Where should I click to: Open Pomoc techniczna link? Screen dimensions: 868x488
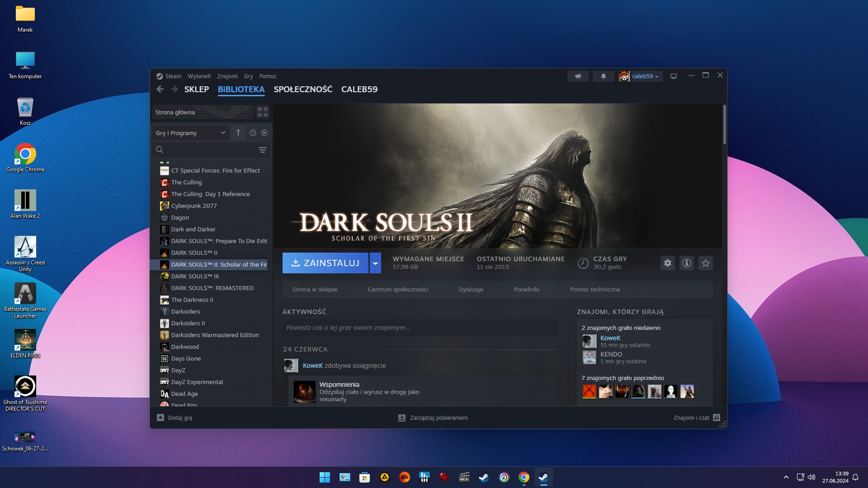point(594,290)
